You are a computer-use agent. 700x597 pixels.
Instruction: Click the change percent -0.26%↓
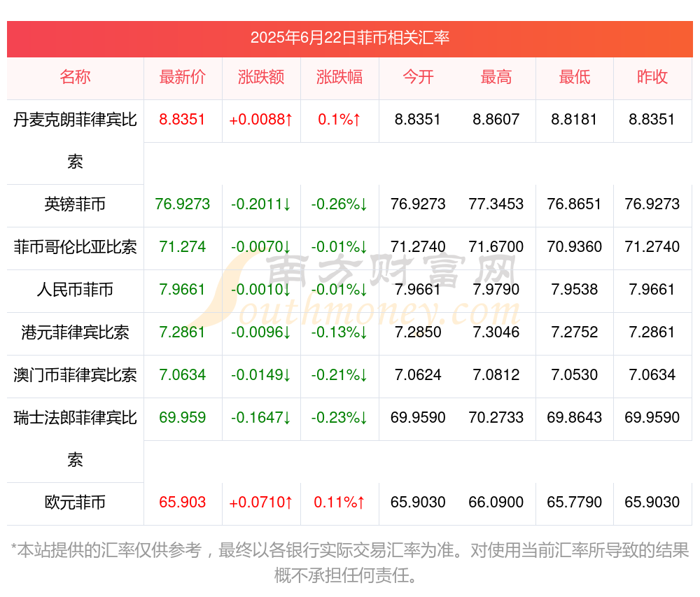click(x=339, y=204)
